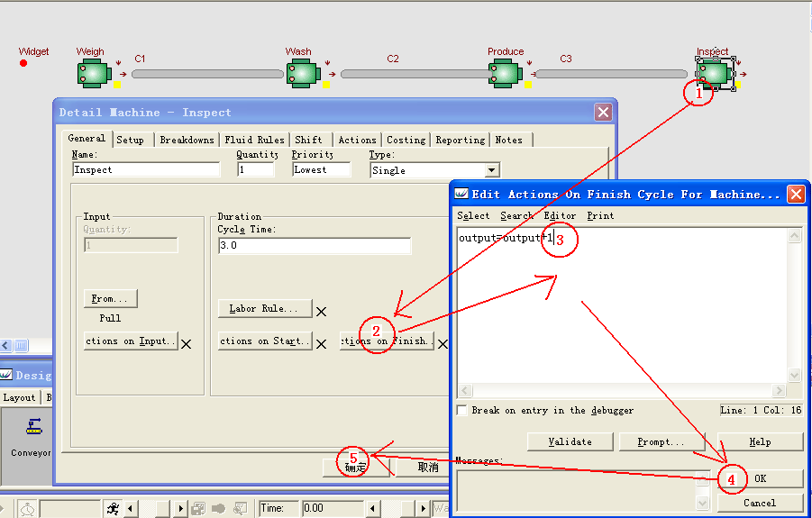Click the speed slider right arrow

(x=182, y=509)
